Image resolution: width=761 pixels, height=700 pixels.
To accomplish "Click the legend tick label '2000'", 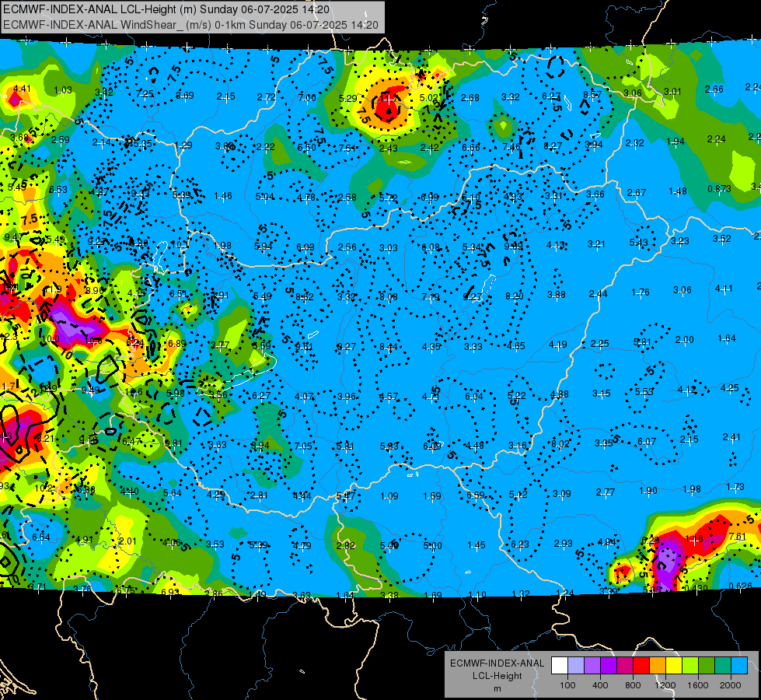I will pyautogui.click(x=730, y=685).
